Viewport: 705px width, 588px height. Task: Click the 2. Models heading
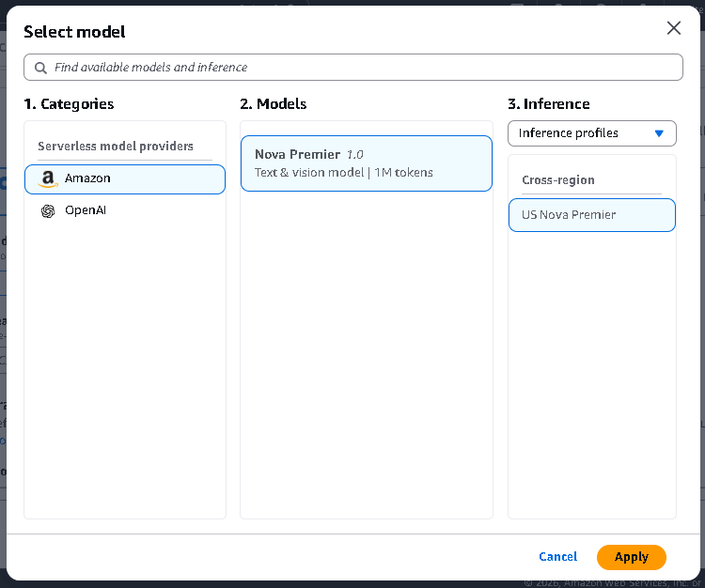[x=274, y=104]
